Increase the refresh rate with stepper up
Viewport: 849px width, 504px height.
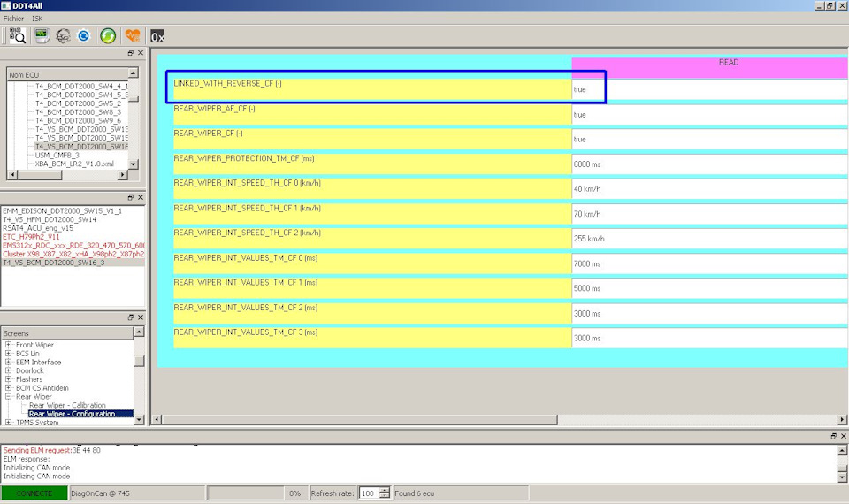(x=385, y=490)
